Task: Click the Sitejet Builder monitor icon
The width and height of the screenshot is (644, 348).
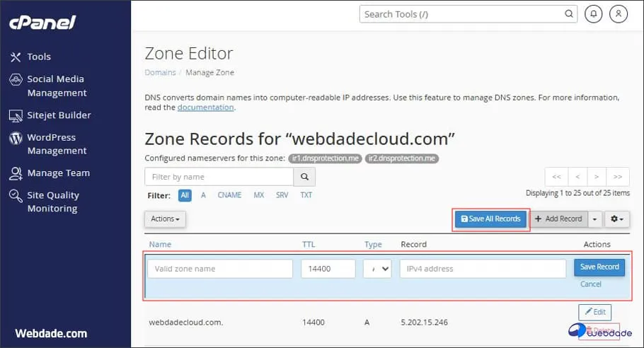Action: tap(16, 116)
